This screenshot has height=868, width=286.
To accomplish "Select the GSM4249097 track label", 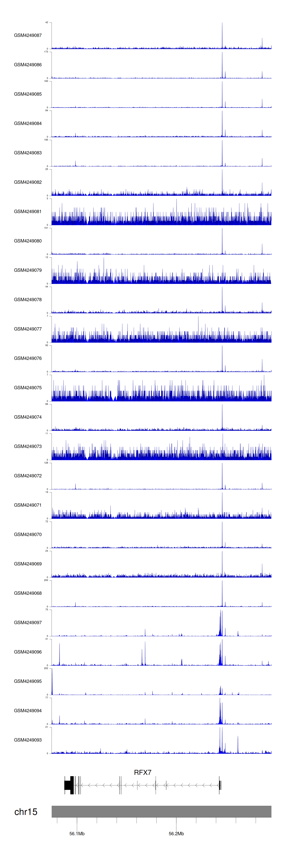I will (28, 622).
